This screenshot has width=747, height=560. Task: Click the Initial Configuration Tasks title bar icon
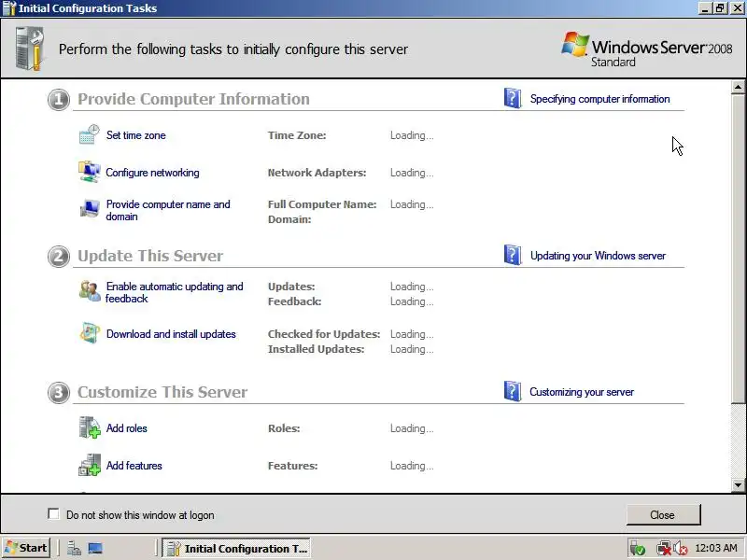click(x=9, y=8)
